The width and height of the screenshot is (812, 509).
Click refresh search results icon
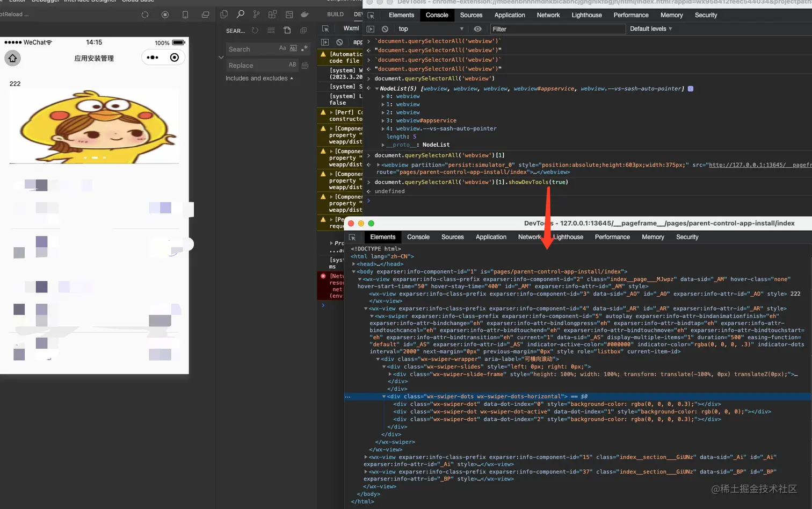click(255, 31)
